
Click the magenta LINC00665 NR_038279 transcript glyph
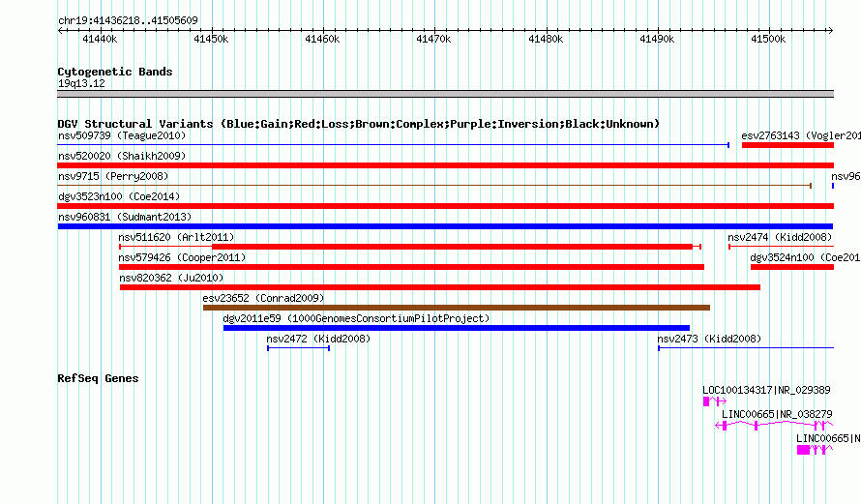pos(774,426)
